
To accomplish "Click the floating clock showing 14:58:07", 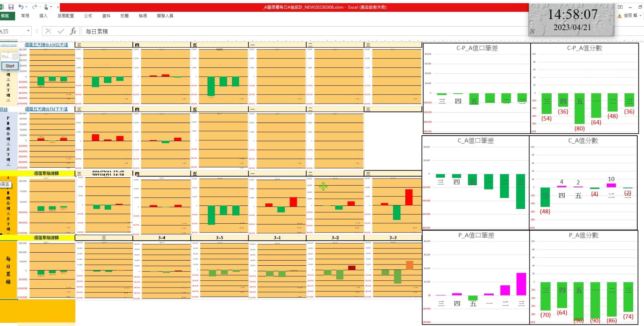I will (x=571, y=20).
